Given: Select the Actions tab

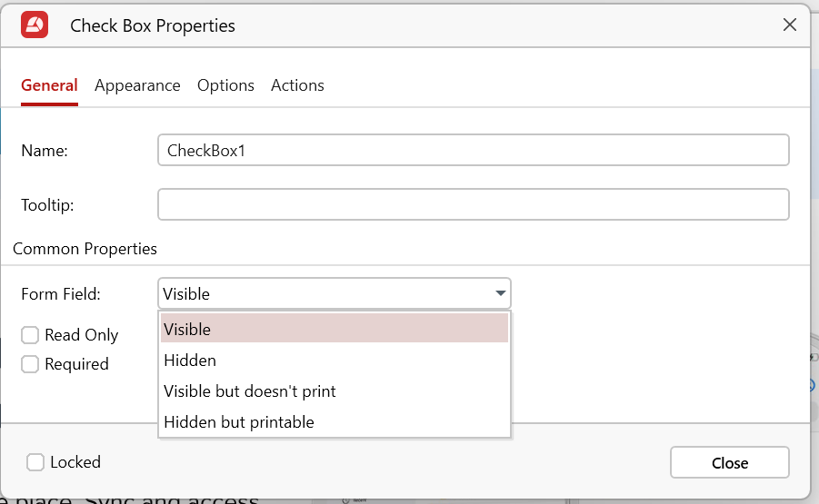Looking at the screenshot, I should coord(297,85).
